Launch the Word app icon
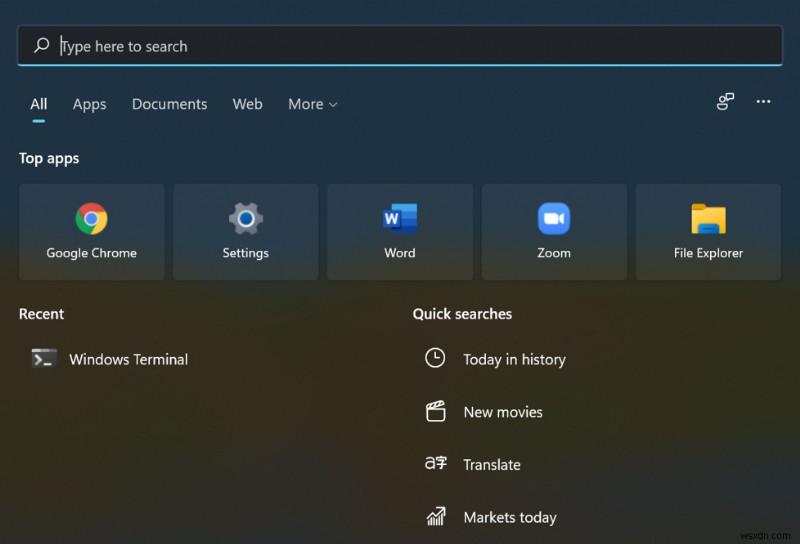This screenshot has height=544, width=800. point(400,218)
